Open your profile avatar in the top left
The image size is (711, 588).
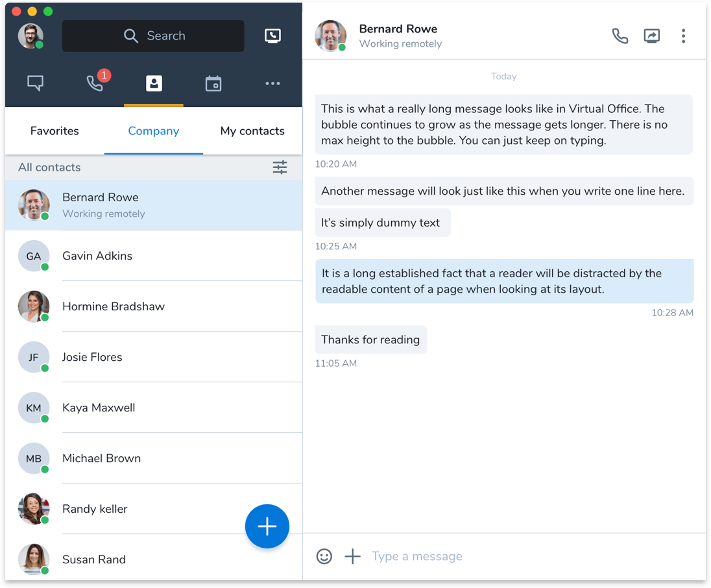pyautogui.click(x=30, y=36)
